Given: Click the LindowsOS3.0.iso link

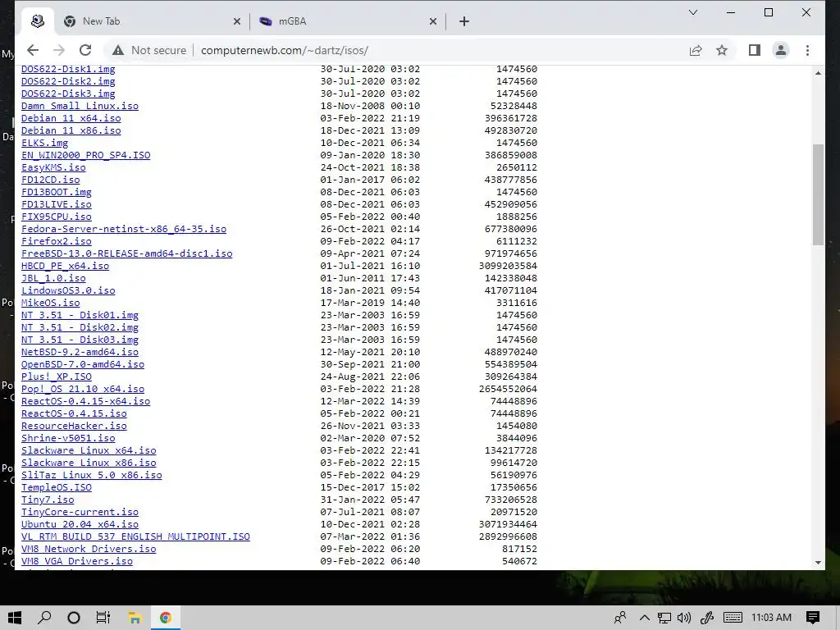Looking at the screenshot, I should tap(68, 290).
